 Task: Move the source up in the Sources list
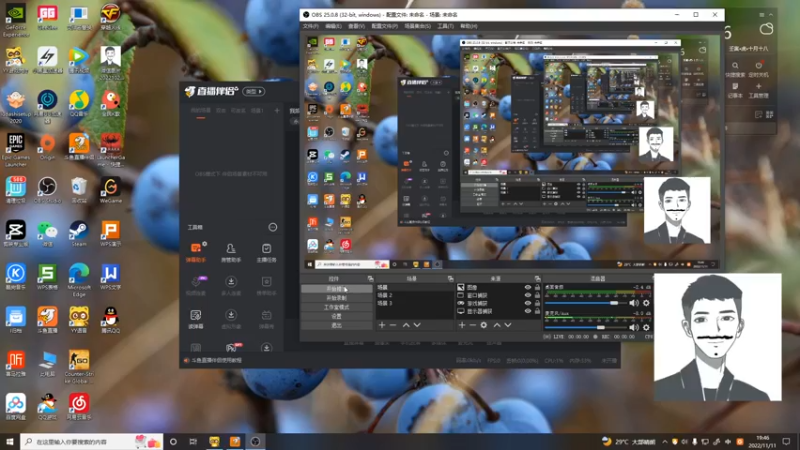[x=497, y=325]
